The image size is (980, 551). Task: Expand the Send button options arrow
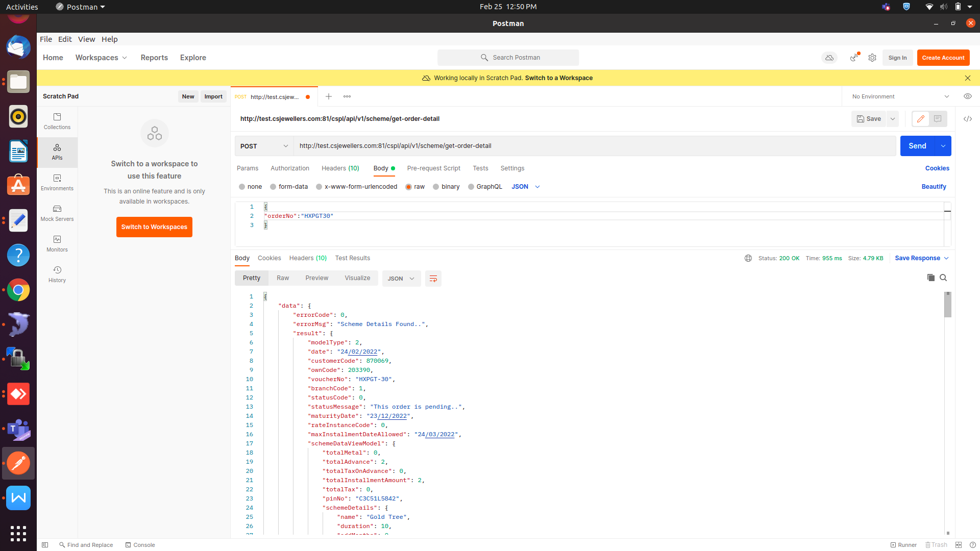point(943,146)
